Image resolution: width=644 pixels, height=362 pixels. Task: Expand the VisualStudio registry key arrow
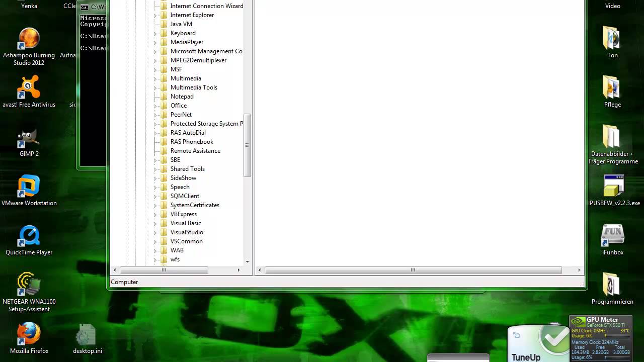[x=155, y=233]
